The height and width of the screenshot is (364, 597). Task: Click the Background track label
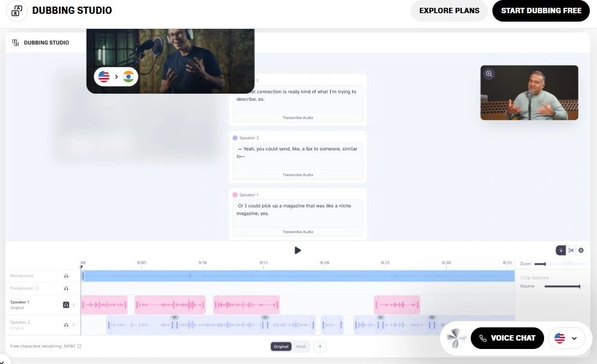22,276
